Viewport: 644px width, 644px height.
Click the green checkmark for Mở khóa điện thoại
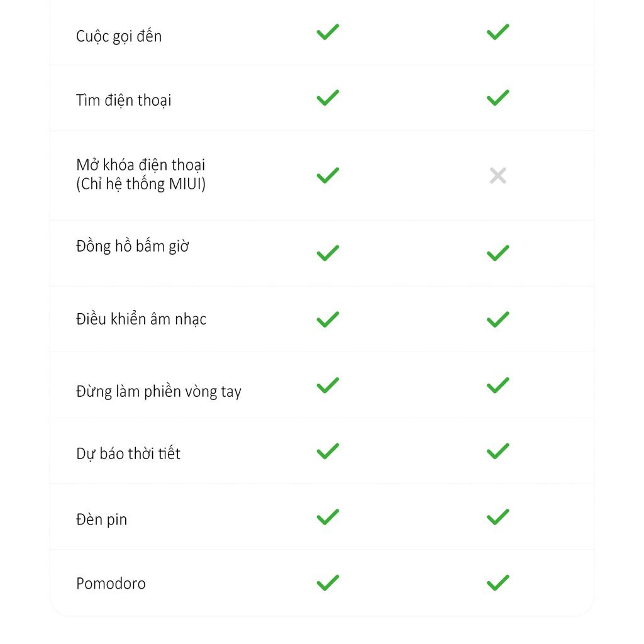pos(328,175)
